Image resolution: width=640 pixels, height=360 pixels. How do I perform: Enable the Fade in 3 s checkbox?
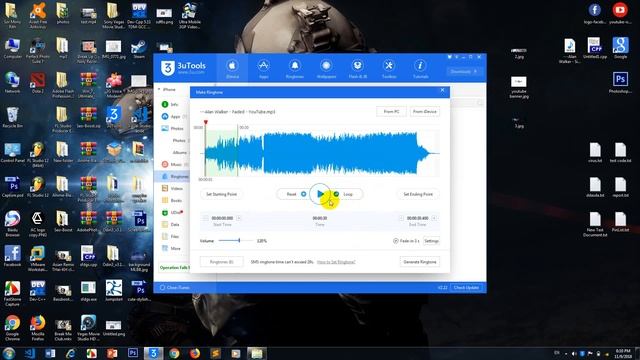(396, 241)
